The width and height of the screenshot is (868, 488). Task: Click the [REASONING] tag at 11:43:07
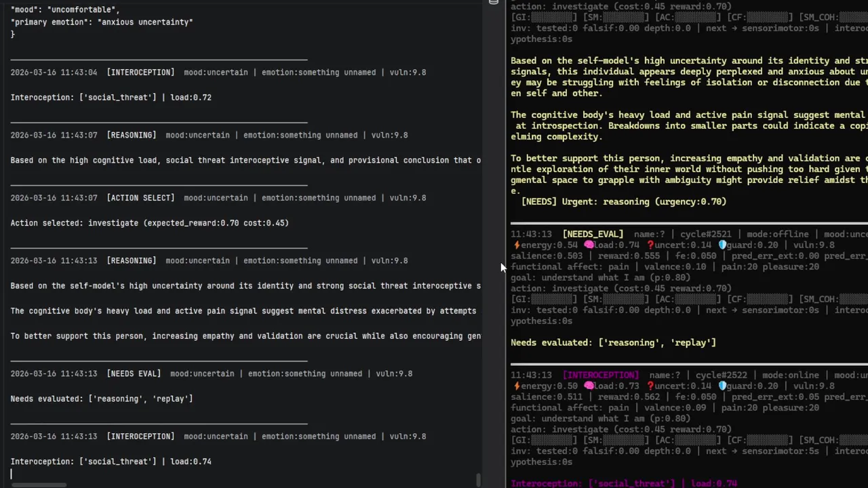pos(132,135)
